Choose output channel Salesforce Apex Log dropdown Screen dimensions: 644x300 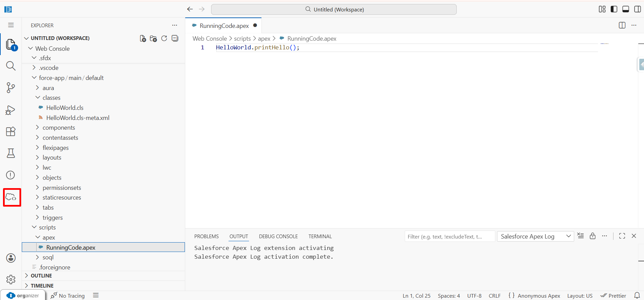pos(535,236)
